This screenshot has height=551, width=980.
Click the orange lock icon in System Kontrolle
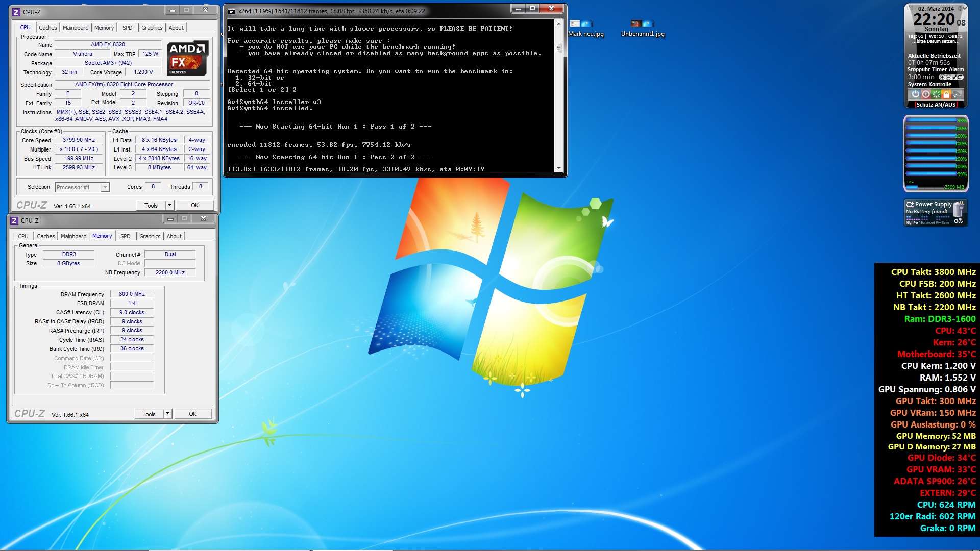[x=946, y=94]
